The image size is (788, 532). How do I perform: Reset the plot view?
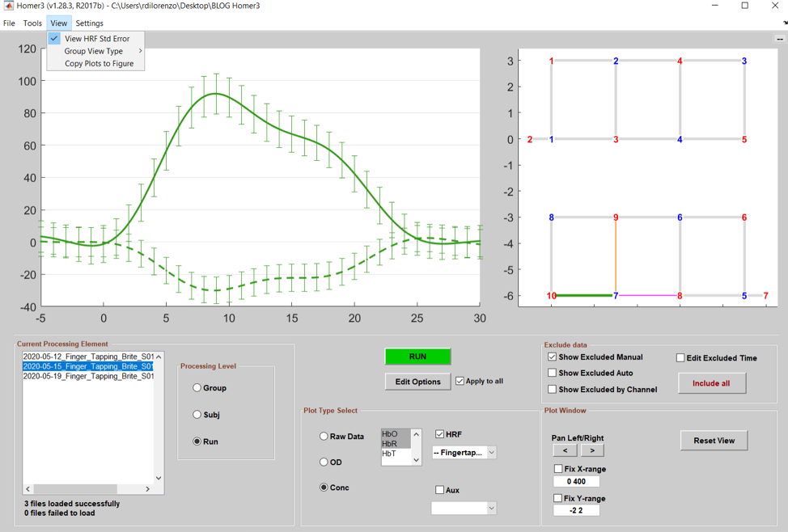(714, 441)
